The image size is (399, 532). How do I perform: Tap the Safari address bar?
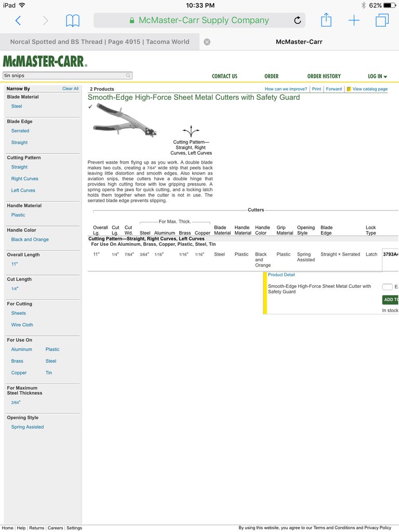pos(199,20)
